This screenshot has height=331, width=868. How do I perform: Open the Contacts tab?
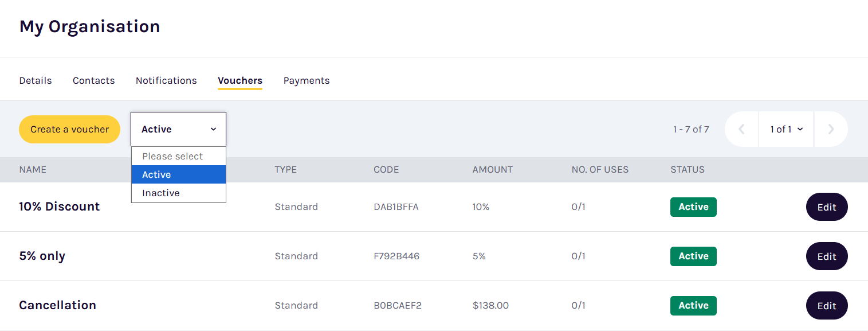tap(93, 81)
